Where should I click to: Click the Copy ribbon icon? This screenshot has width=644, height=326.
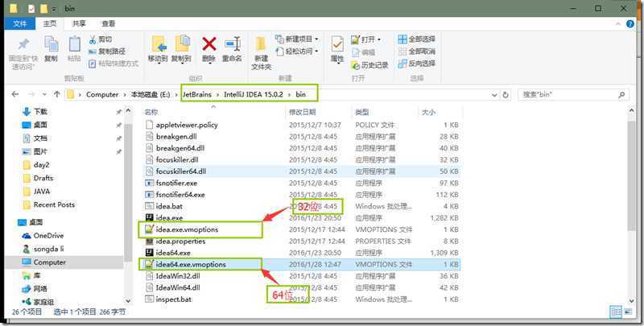51,44
